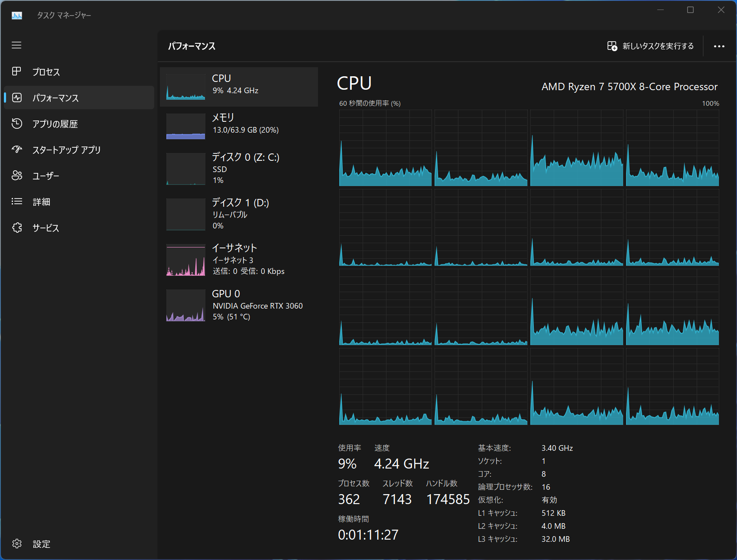Click the 362 process count value
737x560 pixels.
(x=349, y=499)
